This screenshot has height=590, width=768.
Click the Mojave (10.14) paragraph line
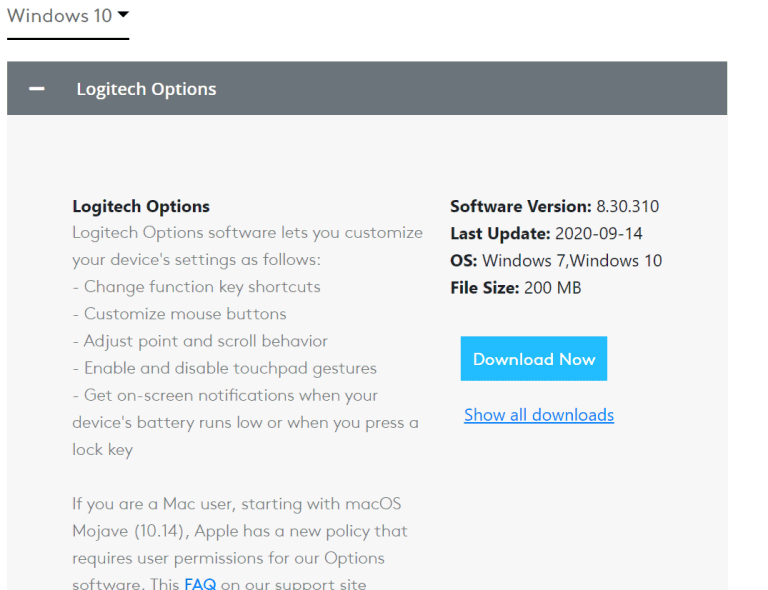[240, 531]
